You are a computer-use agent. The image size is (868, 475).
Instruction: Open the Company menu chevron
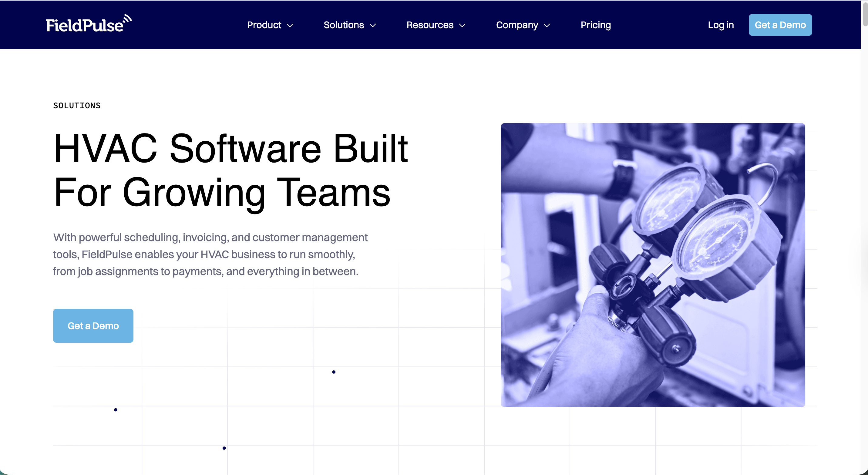[x=547, y=25]
